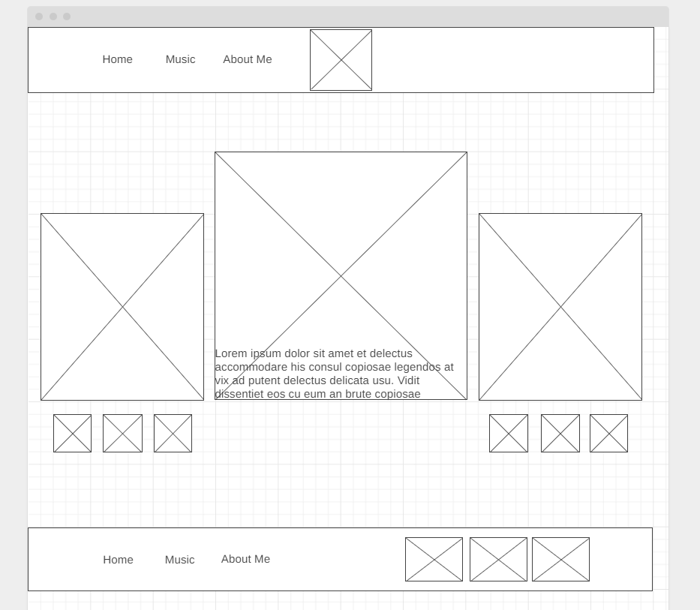Click the middle footer image placeholder
The height and width of the screenshot is (610, 700).
pyautogui.click(x=497, y=559)
